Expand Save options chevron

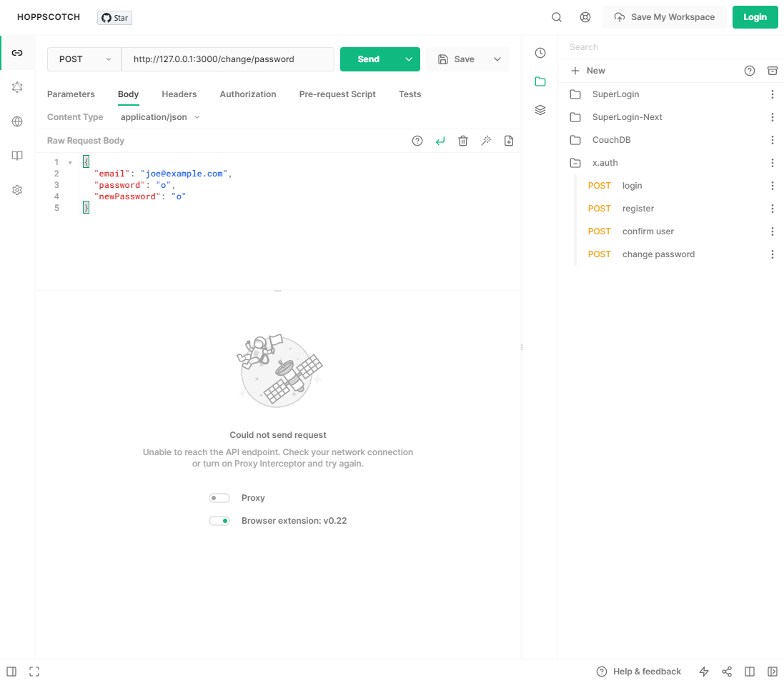coord(497,59)
